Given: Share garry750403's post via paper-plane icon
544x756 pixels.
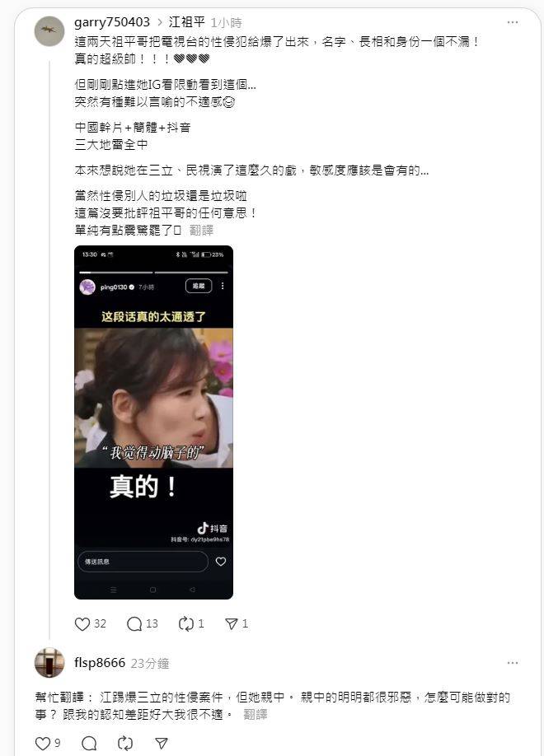Looking at the screenshot, I should pyautogui.click(x=232, y=624).
